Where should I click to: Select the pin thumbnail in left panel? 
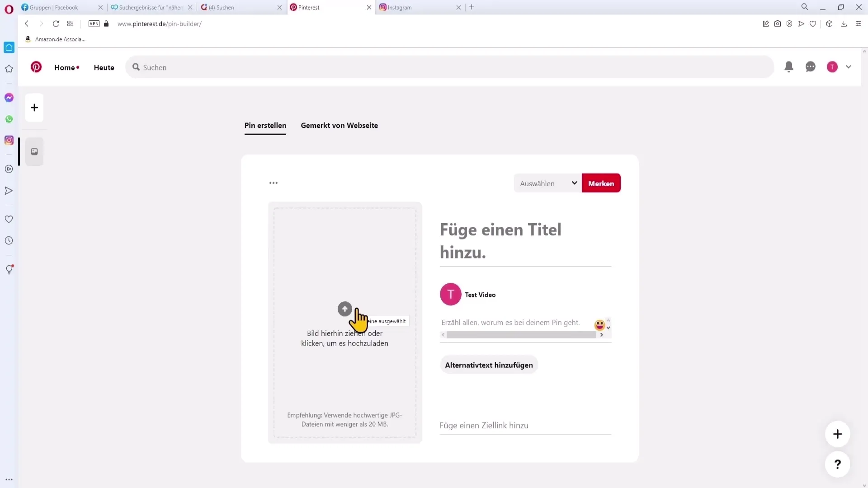point(34,151)
